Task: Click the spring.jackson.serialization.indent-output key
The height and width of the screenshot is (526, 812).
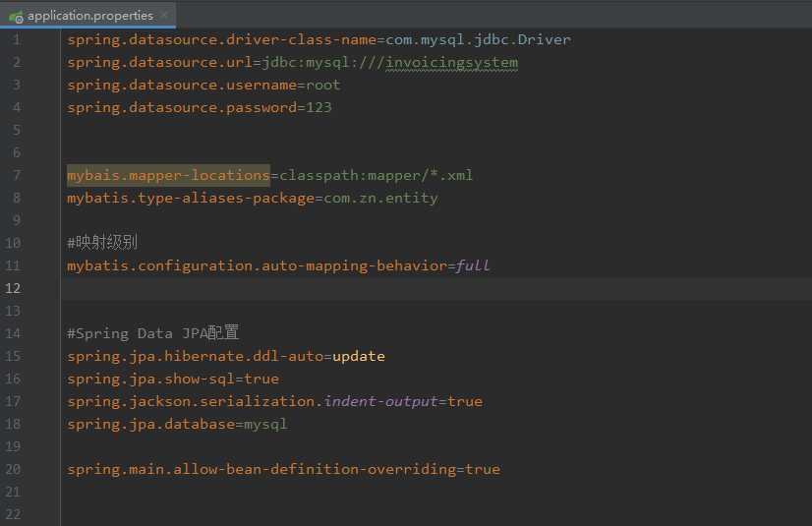Action: click(x=253, y=402)
